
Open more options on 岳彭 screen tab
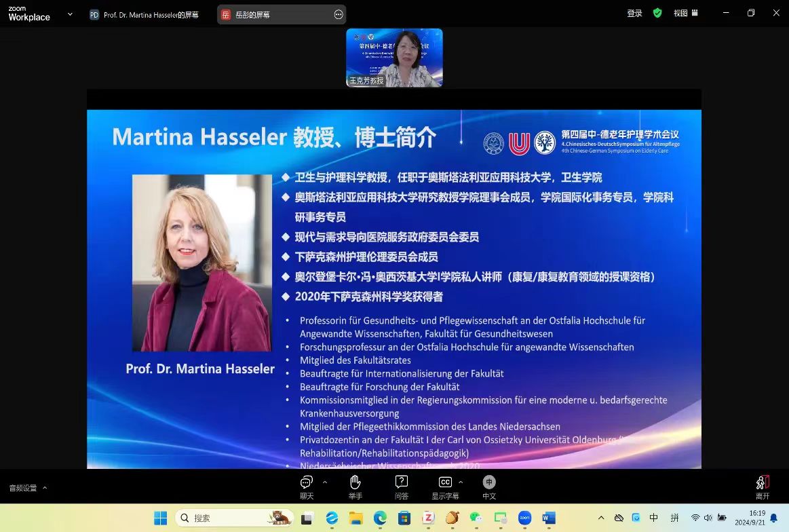pos(339,14)
